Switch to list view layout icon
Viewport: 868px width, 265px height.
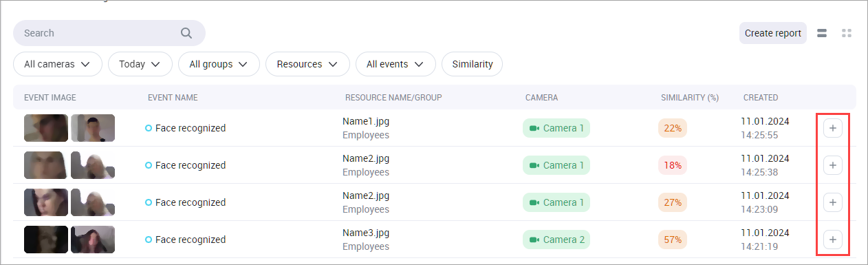[821, 33]
